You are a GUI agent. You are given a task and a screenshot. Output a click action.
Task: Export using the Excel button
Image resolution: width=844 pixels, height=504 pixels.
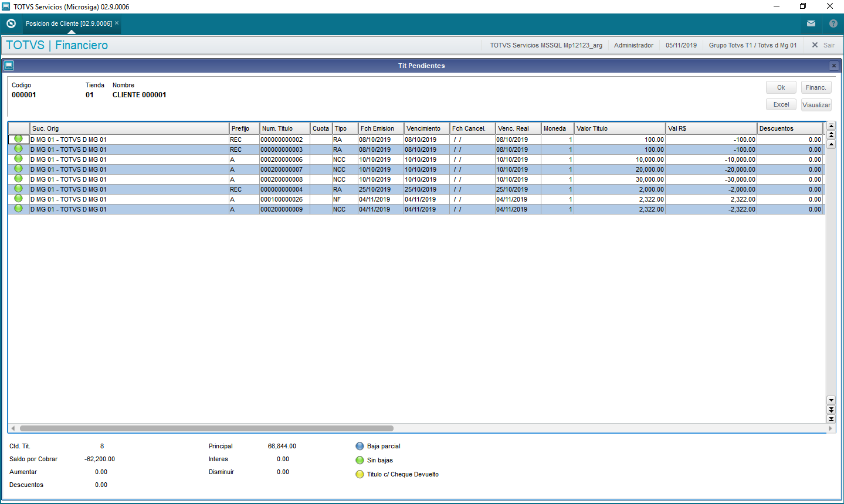coord(781,104)
